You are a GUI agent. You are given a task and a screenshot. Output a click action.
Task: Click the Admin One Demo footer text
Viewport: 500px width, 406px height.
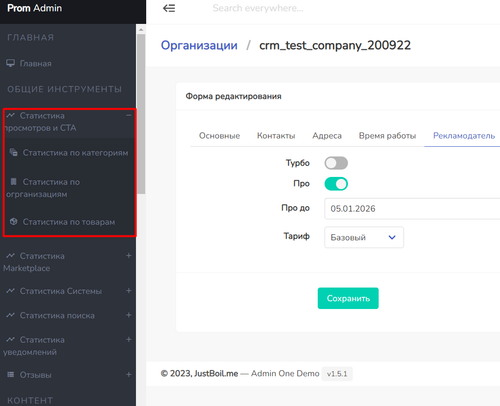[x=285, y=374]
